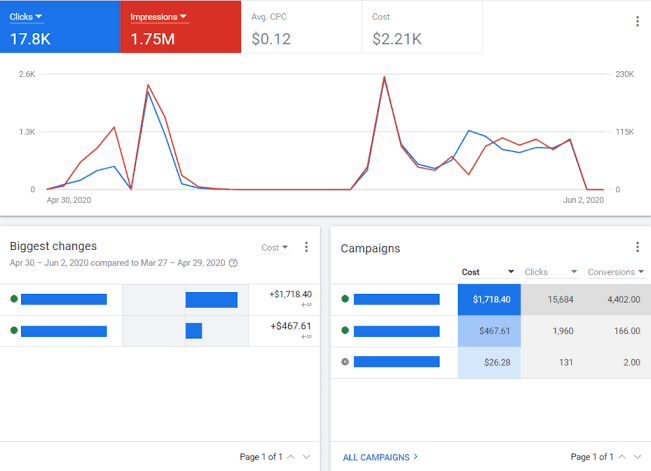This screenshot has height=471, width=651.
Task: Open the ALL CAMPAIGNS link
Action: (x=380, y=457)
